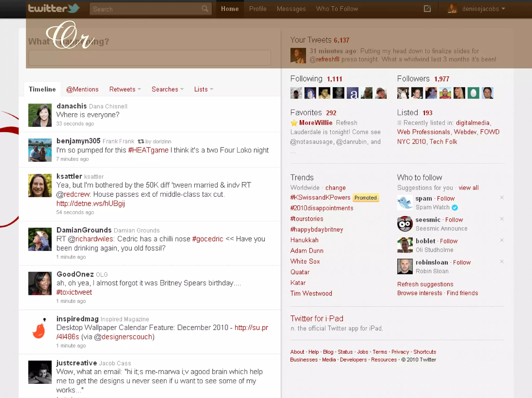532x398 pixels.
Task: Click the seesmic raccoon avatar icon
Action: pyautogui.click(x=405, y=224)
